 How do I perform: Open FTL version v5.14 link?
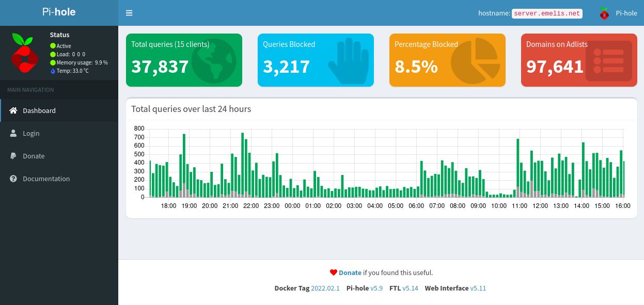click(411, 288)
